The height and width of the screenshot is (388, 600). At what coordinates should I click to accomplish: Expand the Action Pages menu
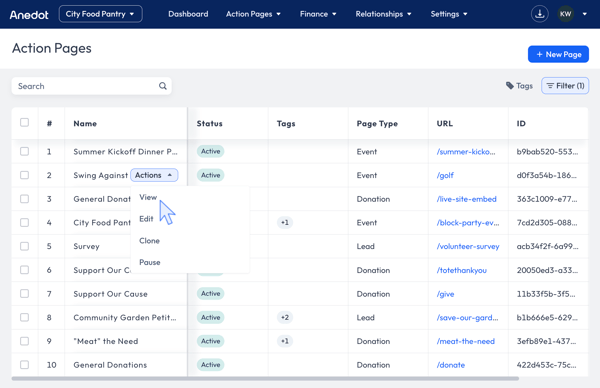(x=253, y=14)
